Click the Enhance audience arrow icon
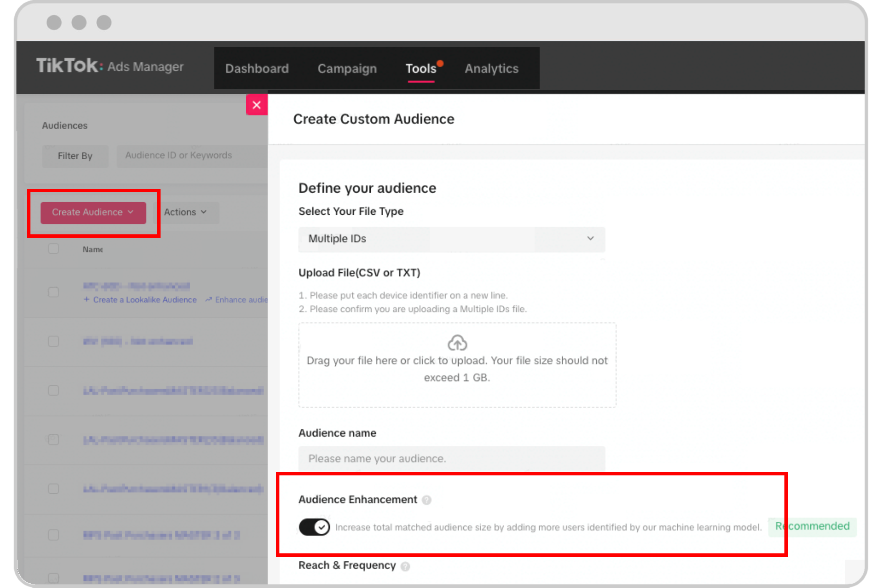Image resolution: width=882 pixels, height=588 pixels. click(209, 299)
